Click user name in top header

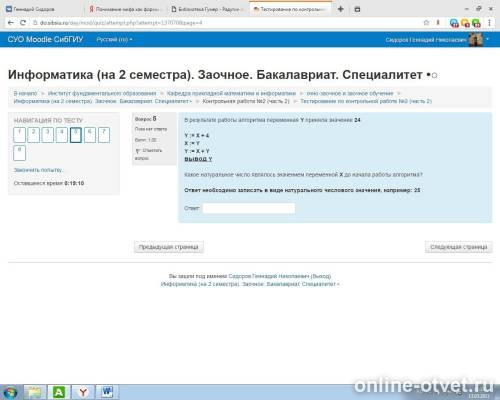click(426, 40)
